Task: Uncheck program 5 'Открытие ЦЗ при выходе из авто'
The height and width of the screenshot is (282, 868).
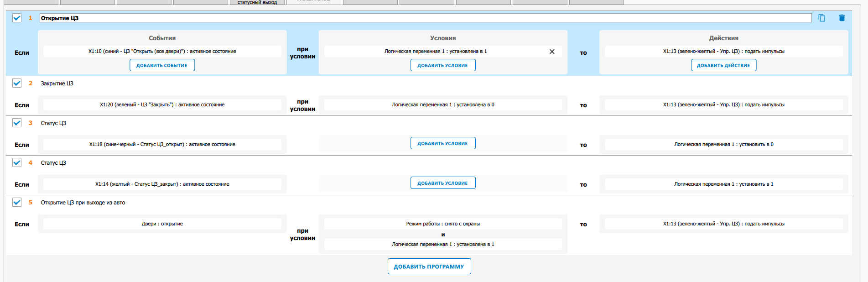Action: coord(17,202)
